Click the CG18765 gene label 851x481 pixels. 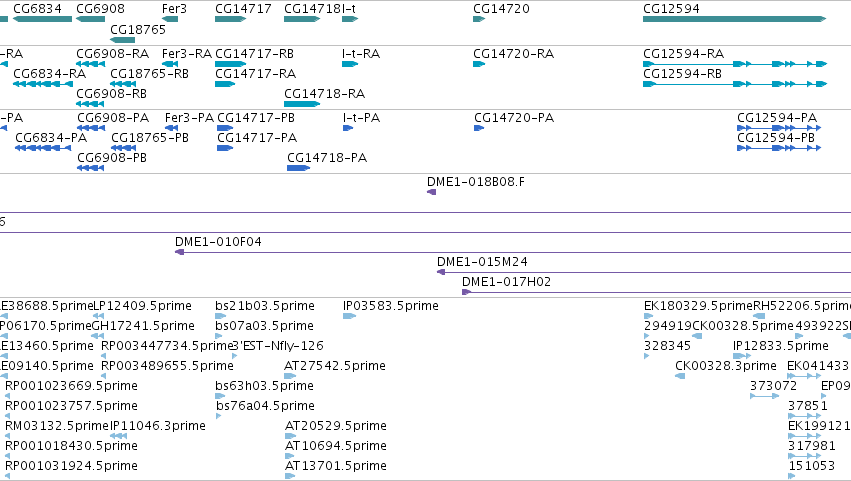click(x=138, y=30)
